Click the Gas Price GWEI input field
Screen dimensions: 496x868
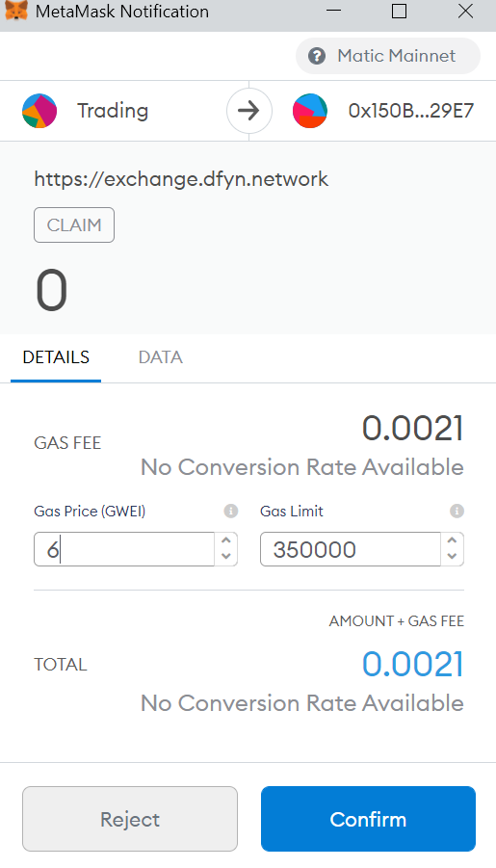coord(124,549)
